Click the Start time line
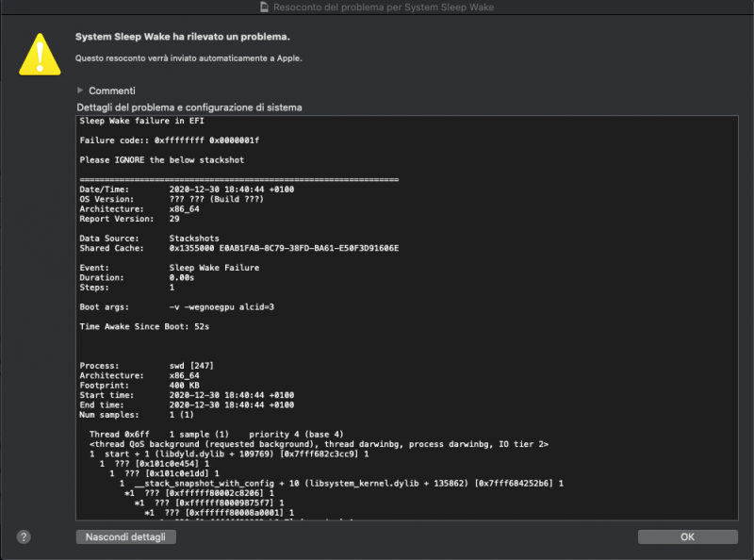754x560 pixels. [x=187, y=395]
